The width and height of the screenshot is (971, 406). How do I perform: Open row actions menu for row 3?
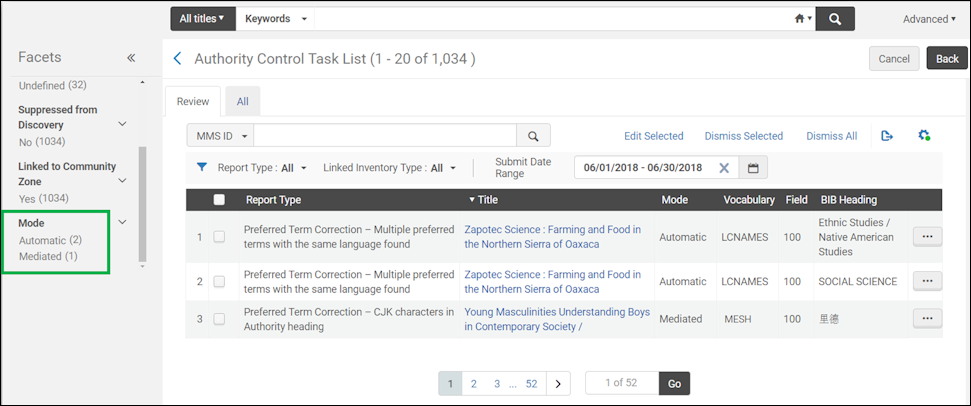pyautogui.click(x=927, y=318)
